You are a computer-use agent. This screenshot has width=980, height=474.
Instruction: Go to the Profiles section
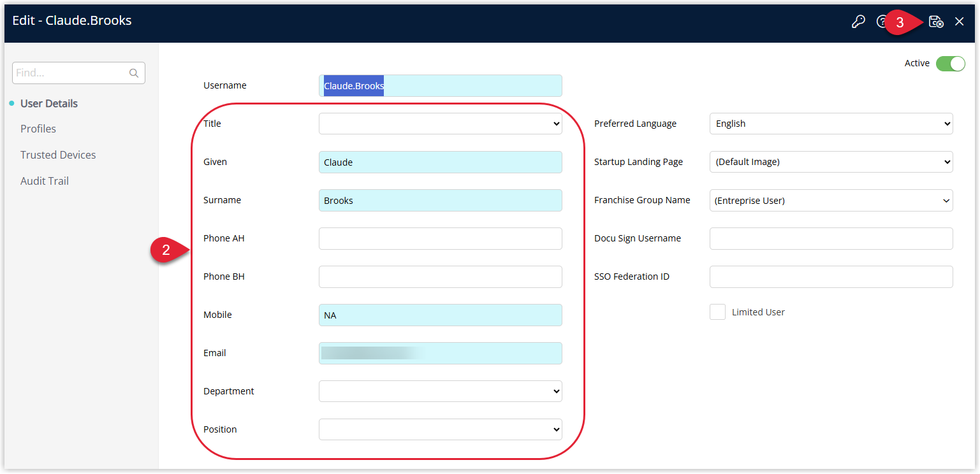point(38,129)
